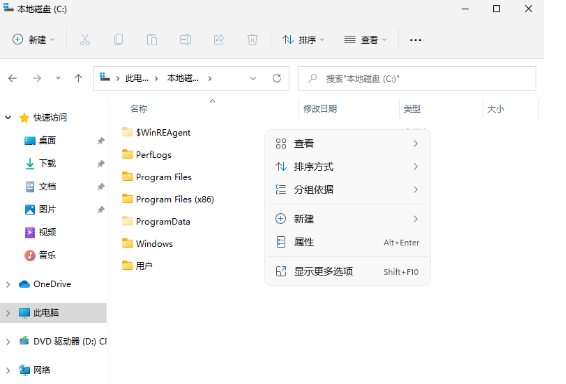Viewport: 566px width, 384px height.
Task: Open 文档 in quick access
Action: [x=47, y=186]
